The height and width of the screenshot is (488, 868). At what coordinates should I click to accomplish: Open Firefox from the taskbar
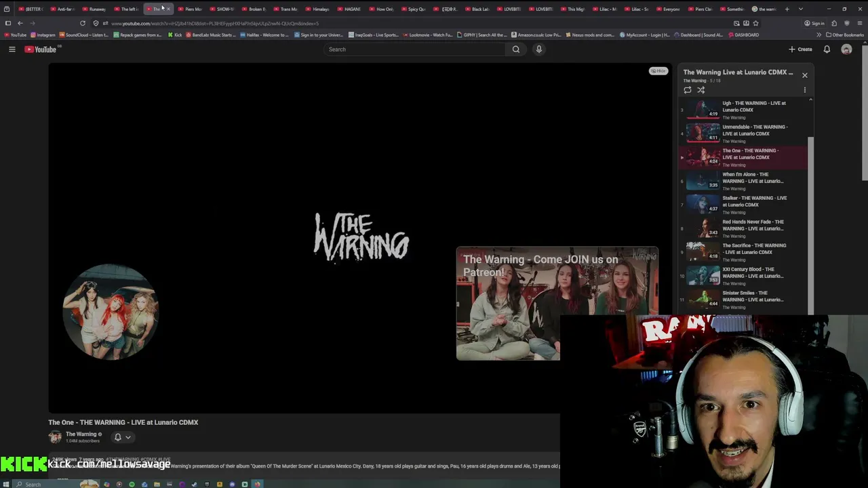point(257,484)
